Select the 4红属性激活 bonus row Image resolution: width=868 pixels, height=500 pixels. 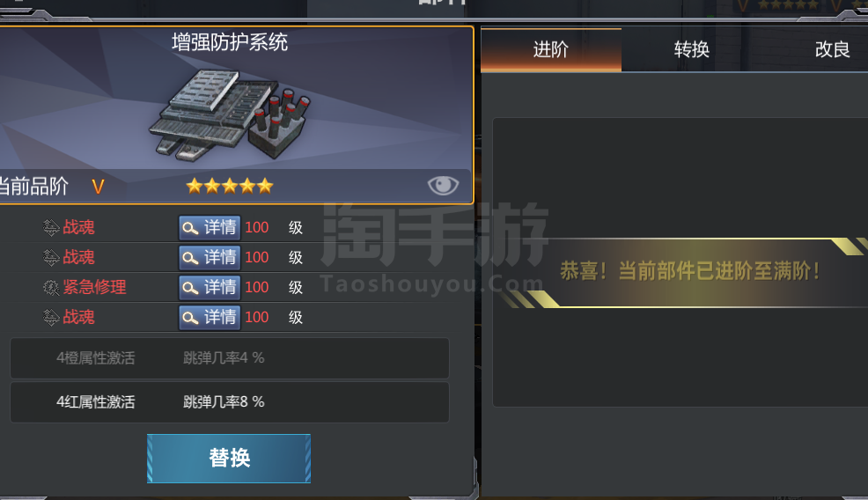(x=230, y=402)
